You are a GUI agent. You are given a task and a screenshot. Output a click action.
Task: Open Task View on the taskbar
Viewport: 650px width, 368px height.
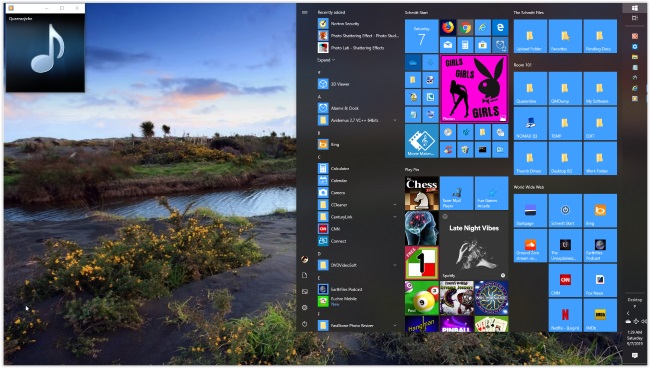coord(635,18)
